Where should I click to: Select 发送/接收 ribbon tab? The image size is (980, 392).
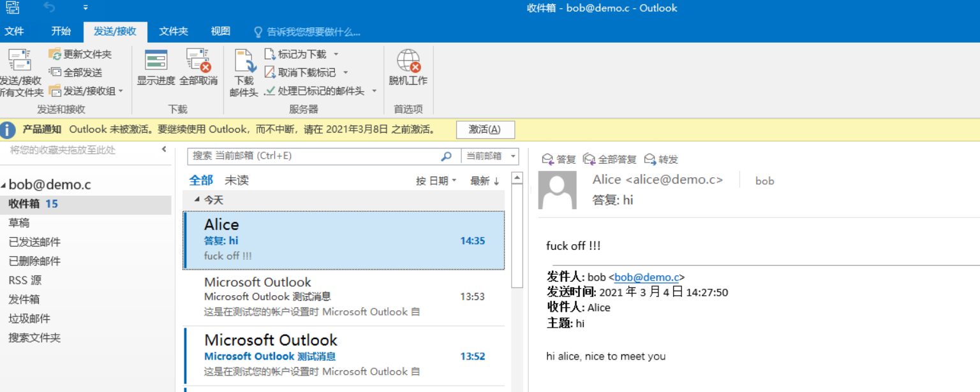115,31
